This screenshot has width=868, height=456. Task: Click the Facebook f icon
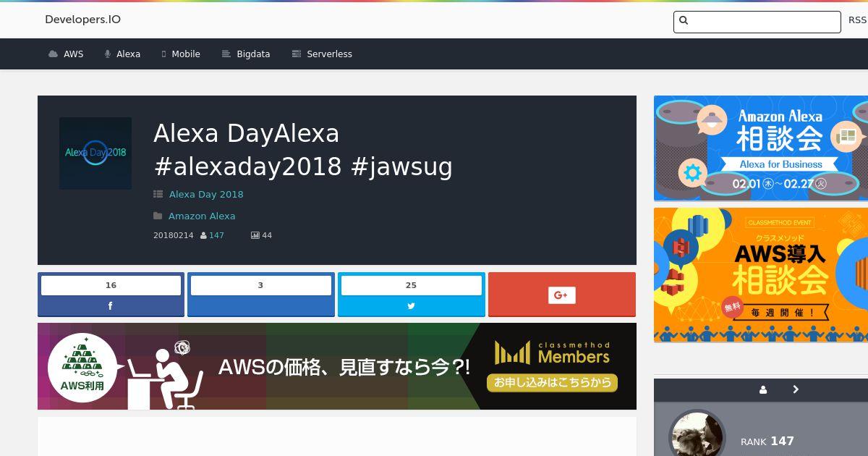pos(111,306)
